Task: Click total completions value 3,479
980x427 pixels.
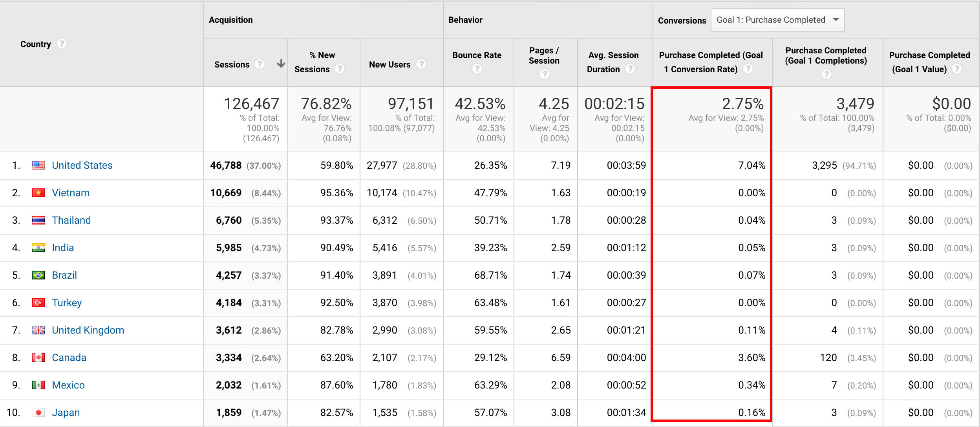Action: pos(855,104)
